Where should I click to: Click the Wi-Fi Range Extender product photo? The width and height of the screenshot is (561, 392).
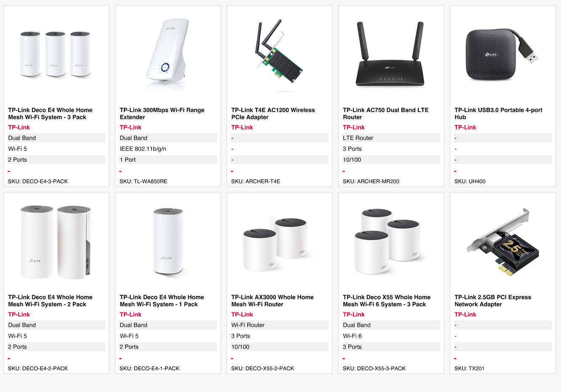[x=168, y=54]
